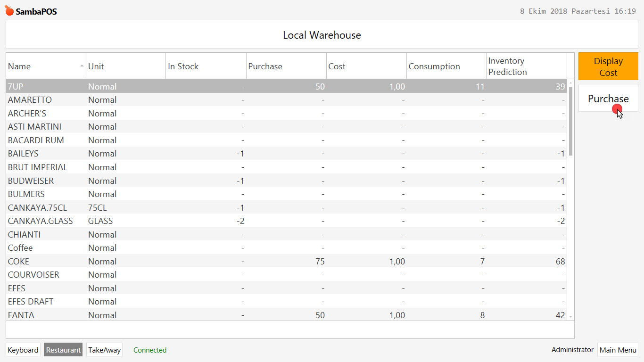The height and width of the screenshot is (362, 644).
Task: Click the Display Cost button
Action: 608,66
